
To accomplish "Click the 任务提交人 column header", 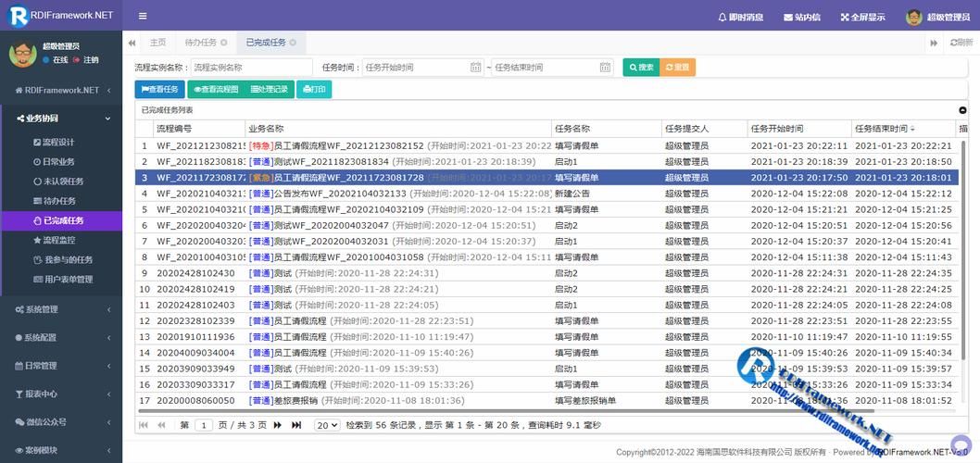I will (704, 129).
